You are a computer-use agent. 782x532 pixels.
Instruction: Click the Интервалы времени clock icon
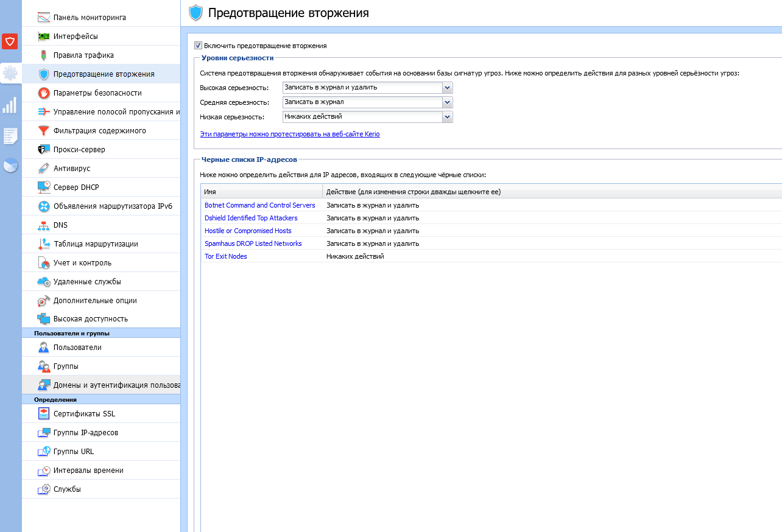[44, 470]
